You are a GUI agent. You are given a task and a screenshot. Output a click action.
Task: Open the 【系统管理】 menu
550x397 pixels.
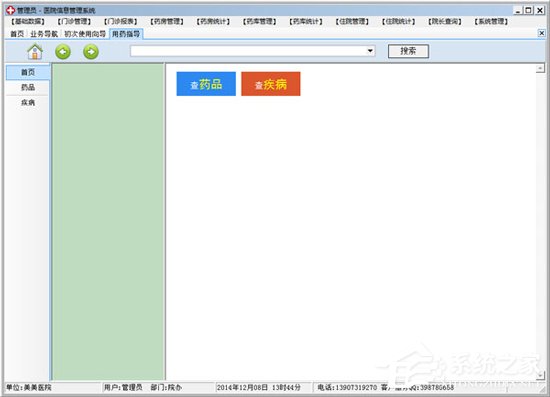pyautogui.click(x=491, y=22)
